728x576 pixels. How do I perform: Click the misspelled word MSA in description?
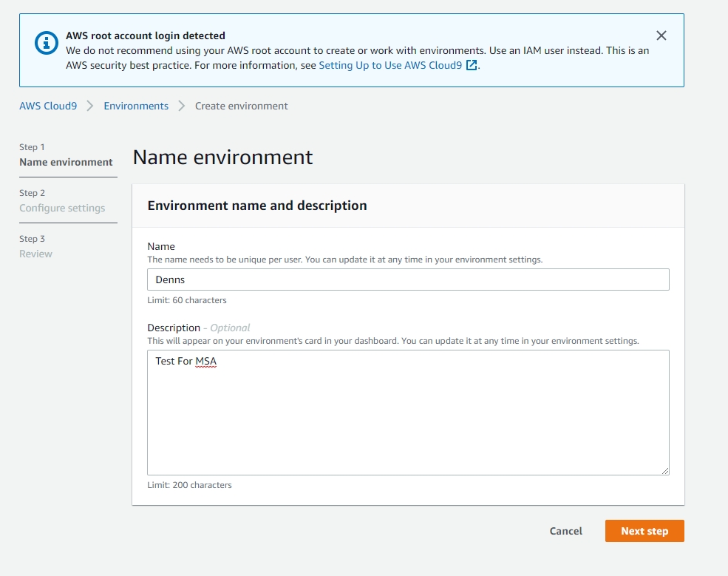click(x=205, y=361)
